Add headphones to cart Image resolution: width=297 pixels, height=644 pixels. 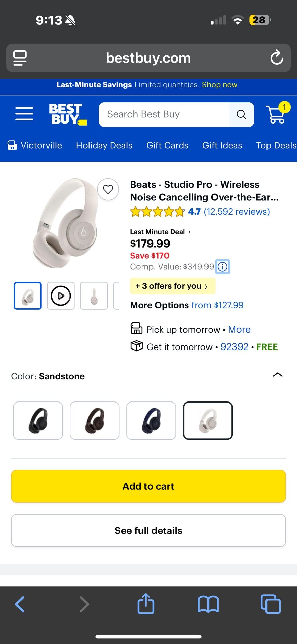(x=148, y=486)
